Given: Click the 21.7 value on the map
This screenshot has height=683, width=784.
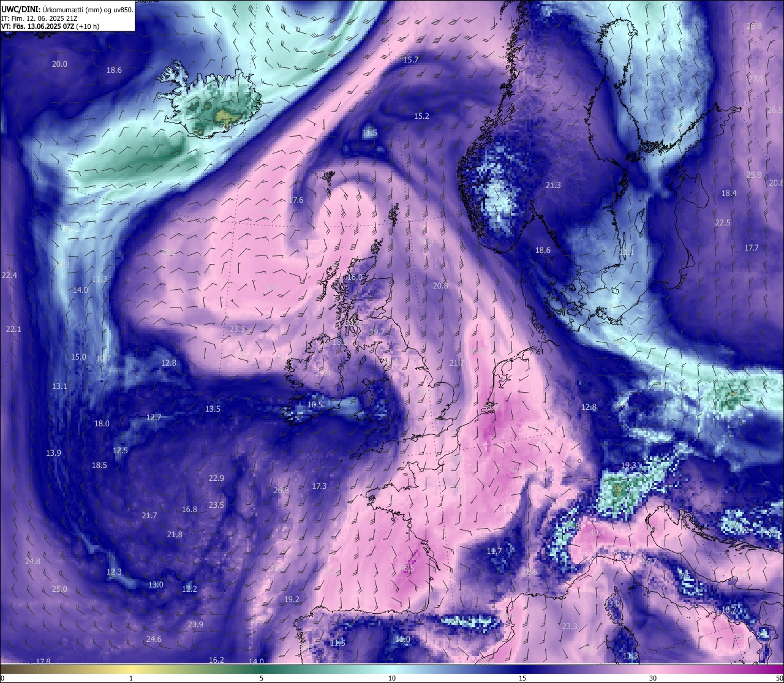Looking at the screenshot, I should click(149, 516).
